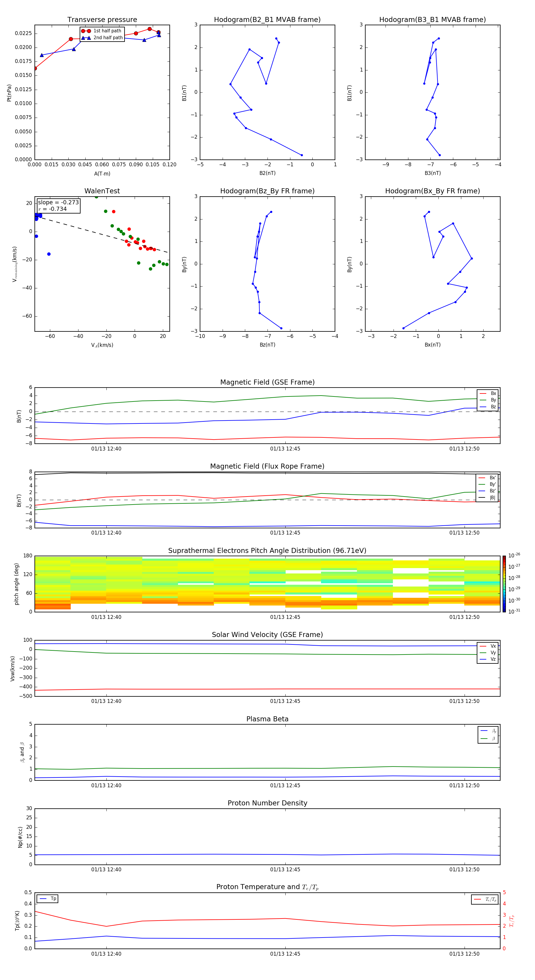Click the 'r = -0.734' annotation
The height and width of the screenshot is (980, 535).
click(x=53, y=209)
